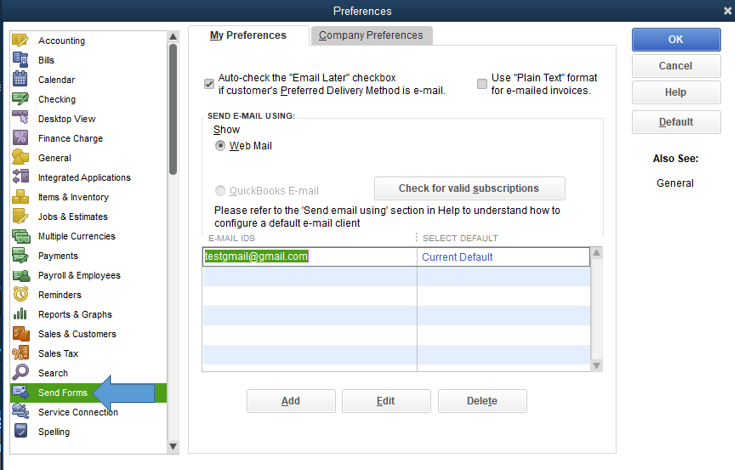Screen dimensions: 735x470
Task: Select Sales Tax category label
Action: point(58,353)
